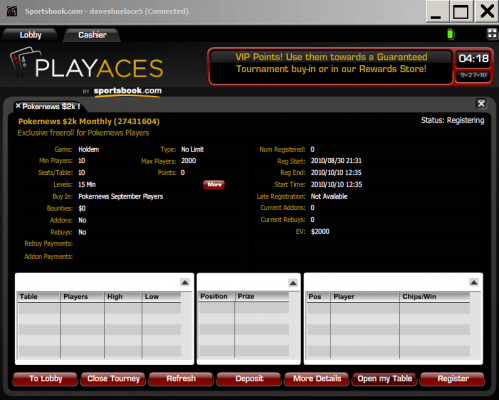Sort by the Players column header
Screen dimensions: 499x400
coord(82,297)
